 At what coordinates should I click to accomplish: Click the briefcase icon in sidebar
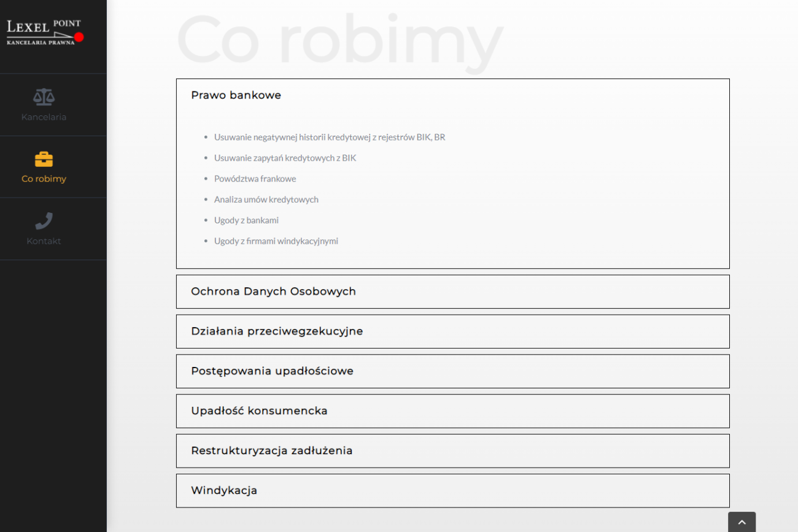(x=44, y=159)
